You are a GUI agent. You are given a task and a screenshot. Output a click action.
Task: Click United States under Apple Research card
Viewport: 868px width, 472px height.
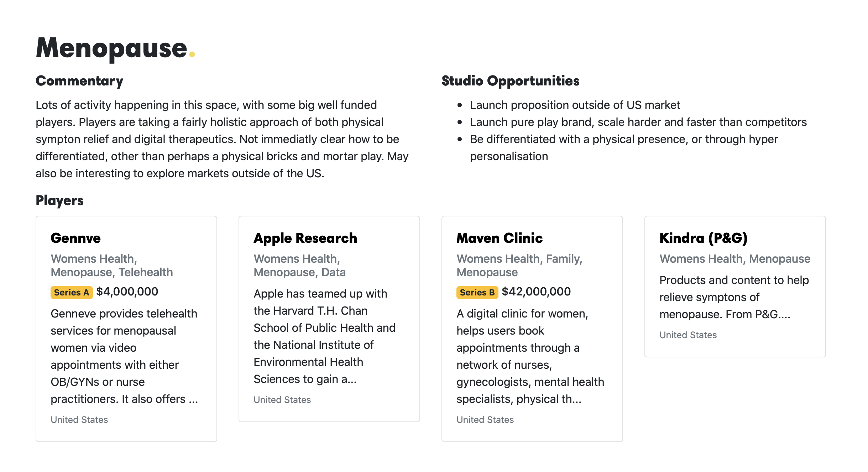click(x=282, y=400)
